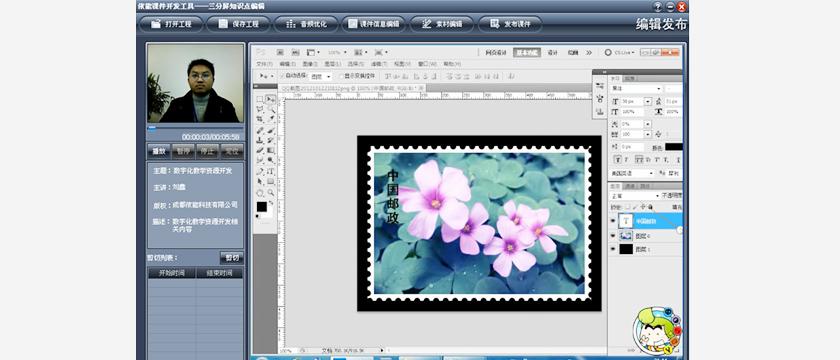Click the 保存工程 button

pos(239,24)
